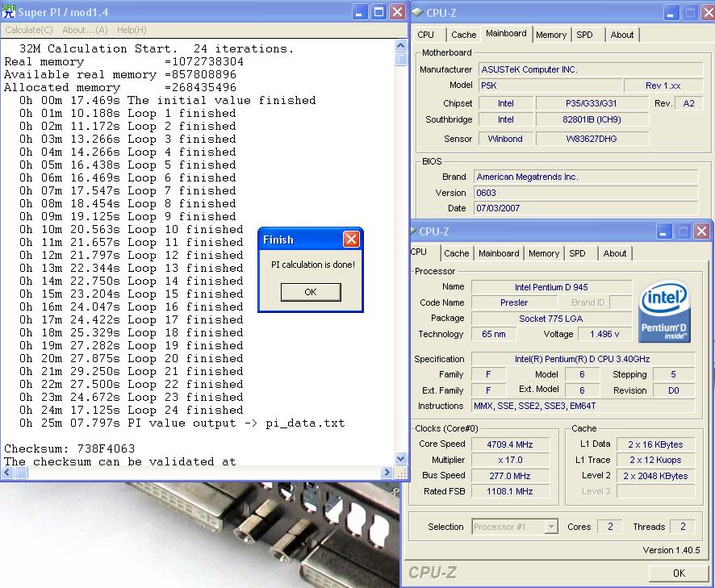Open About tab in lower CPU-Z window
The height and width of the screenshot is (588, 715).
click(x=615, y=253)
